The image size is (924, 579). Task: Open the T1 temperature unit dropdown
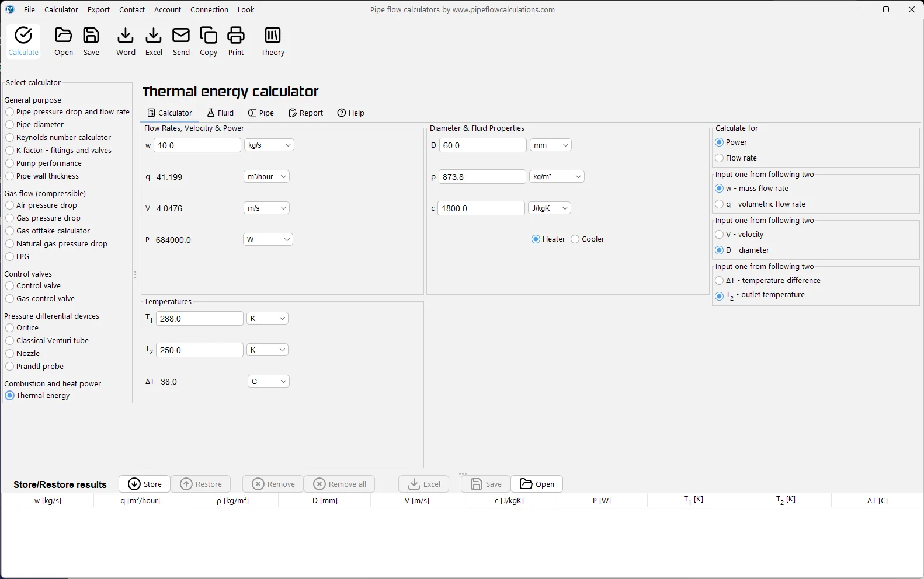pos(268,319)
